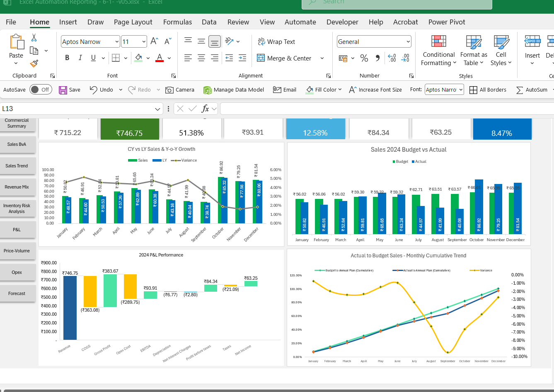Align text right icon
Viewport: 554px width, 392px height.
coord(215,58)
